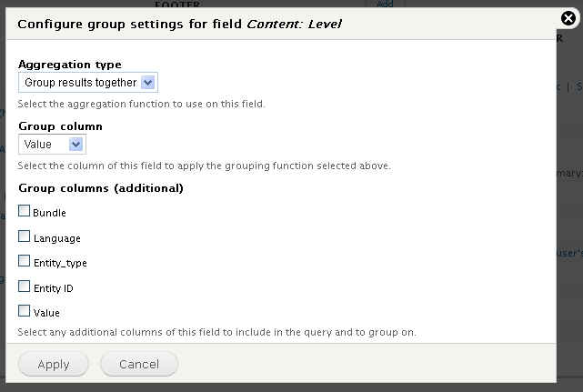Click the Add link behind the dialog

coord(385,4)
